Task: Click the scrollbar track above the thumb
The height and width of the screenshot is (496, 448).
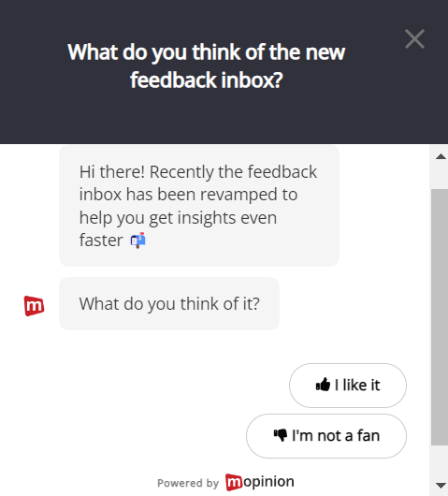Action: [440, 178]
